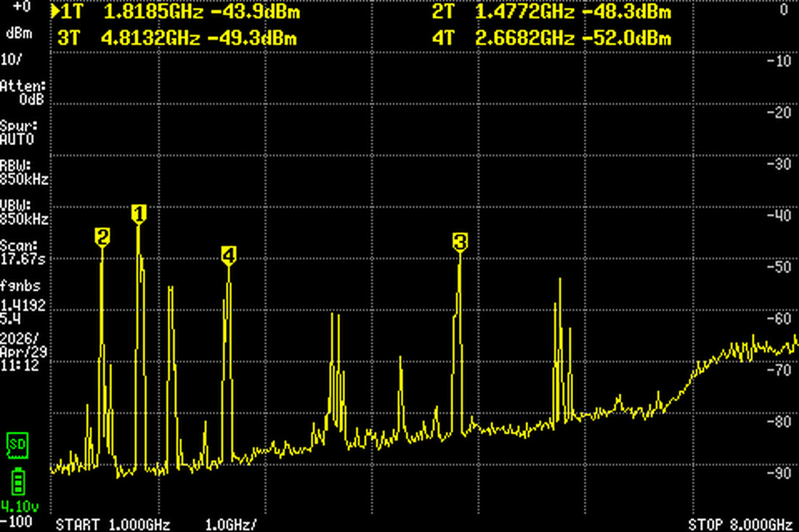Tap the START 1.000GHz label
The width and height of the screenshot is (799, 532).
[113, 525]
